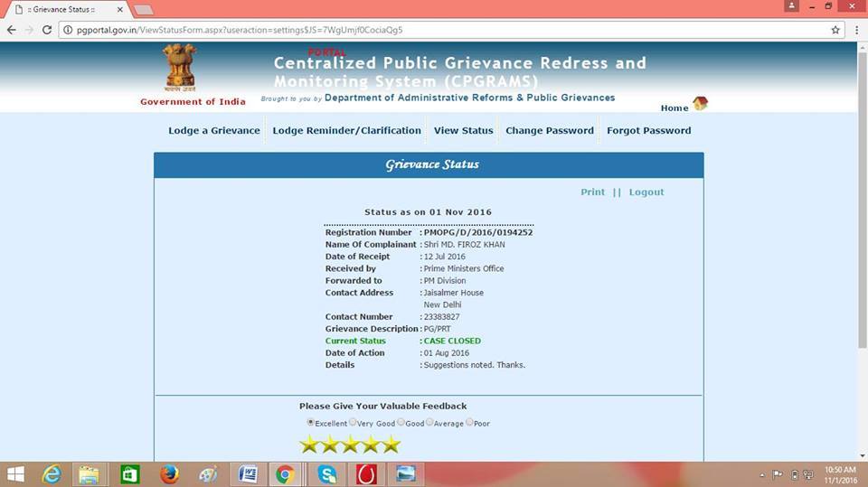Viewport: 868px width, 487px height.
Task: Go to the Change Password page
Action: click(549, 130)
